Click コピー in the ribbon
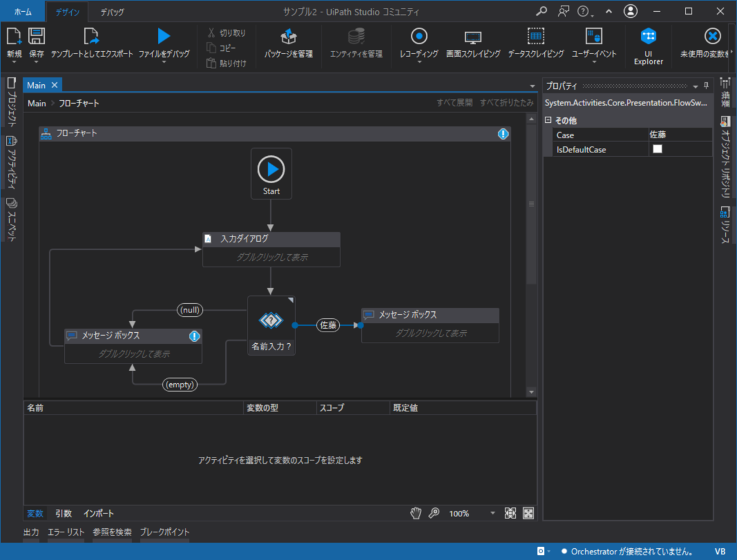 click(222, 48)
